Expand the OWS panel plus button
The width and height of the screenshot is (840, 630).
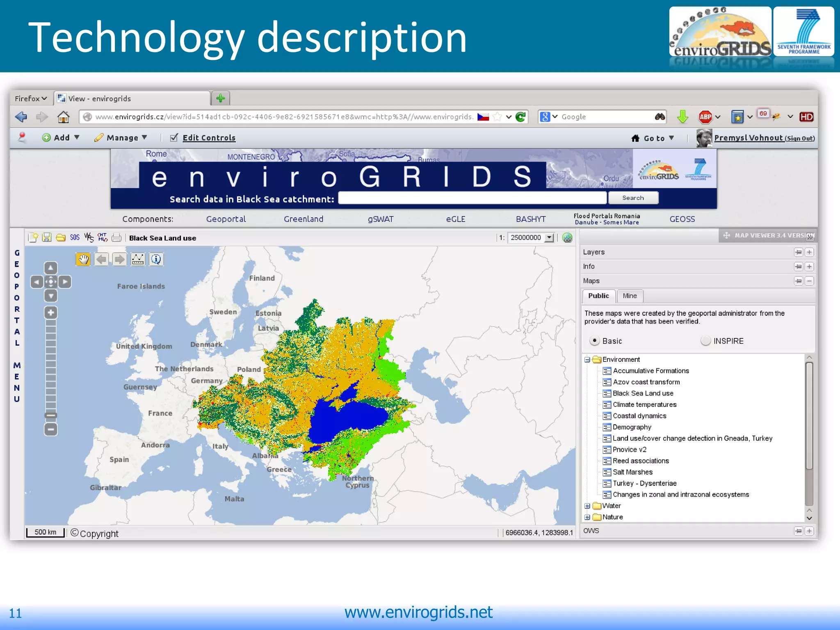point(809,531)
